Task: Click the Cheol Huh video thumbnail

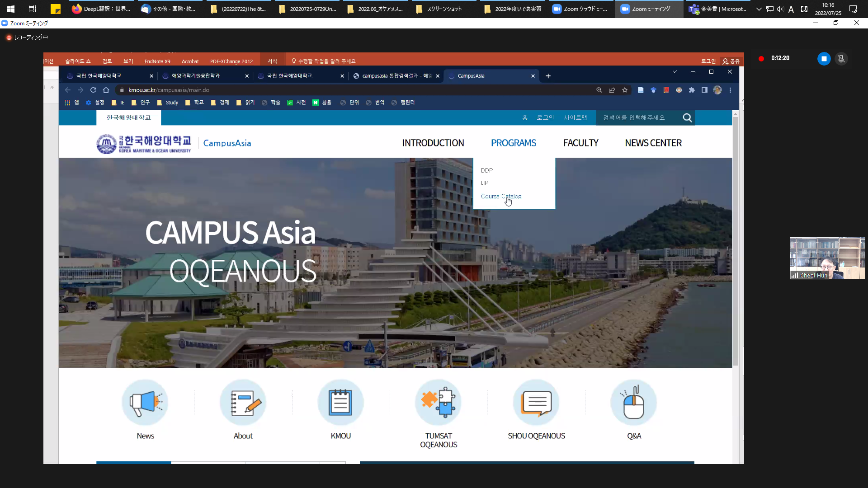Action: pos(827,258)
